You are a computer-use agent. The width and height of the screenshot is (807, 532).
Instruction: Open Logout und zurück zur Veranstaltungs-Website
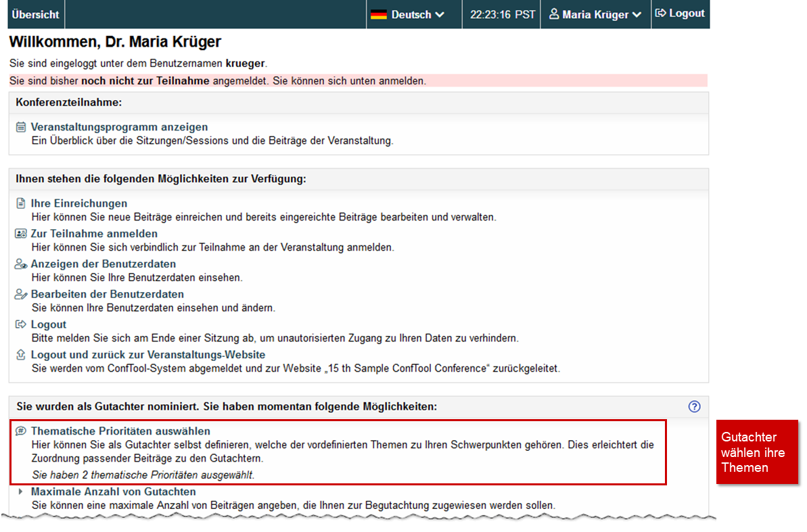coord(148,354)
